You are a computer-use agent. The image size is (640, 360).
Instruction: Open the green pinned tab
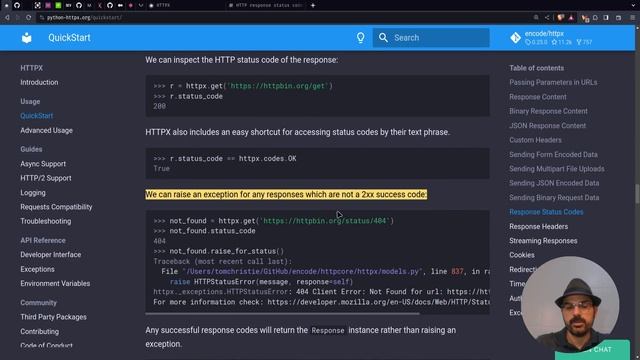(58, 5)
